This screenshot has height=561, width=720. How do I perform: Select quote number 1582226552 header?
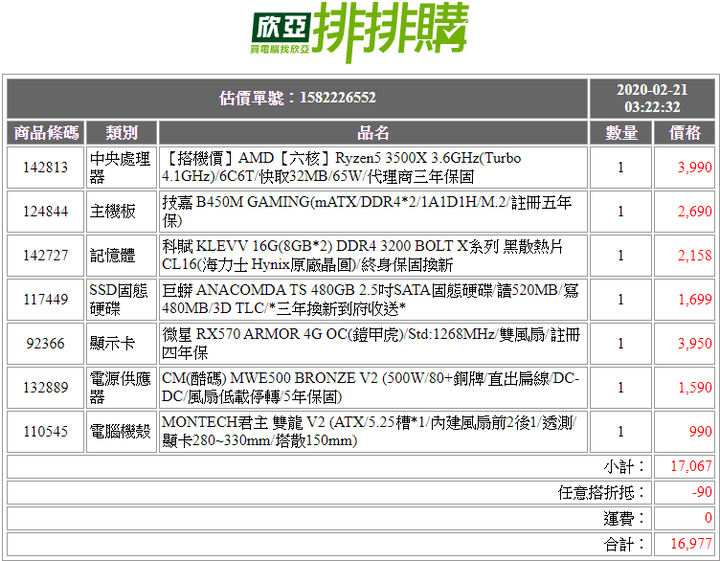tap(297, 98)
